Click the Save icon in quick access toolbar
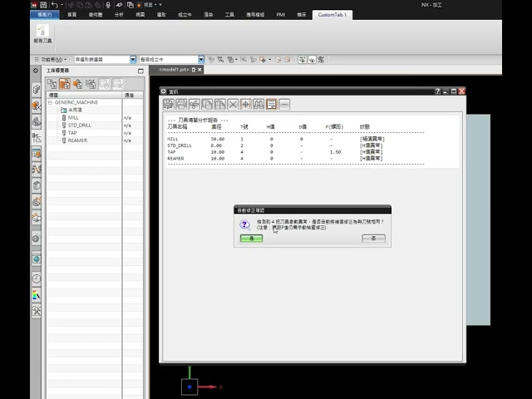This screenshot has height=399, width=532. [43, 5]
